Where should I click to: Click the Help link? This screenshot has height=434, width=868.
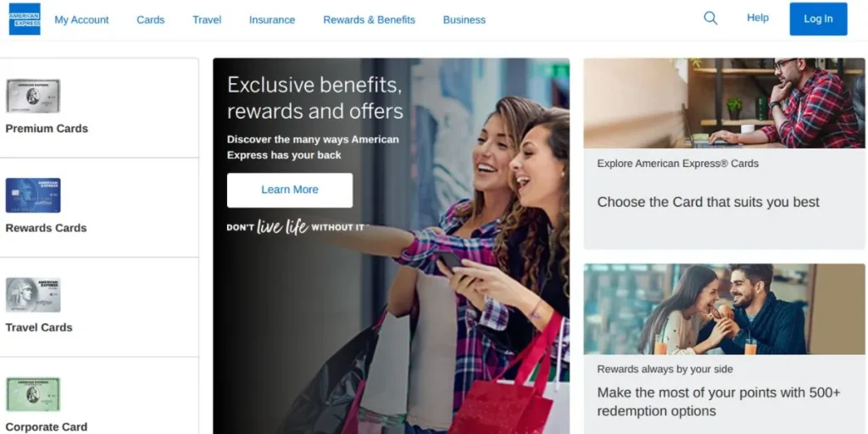pos(758,18)
